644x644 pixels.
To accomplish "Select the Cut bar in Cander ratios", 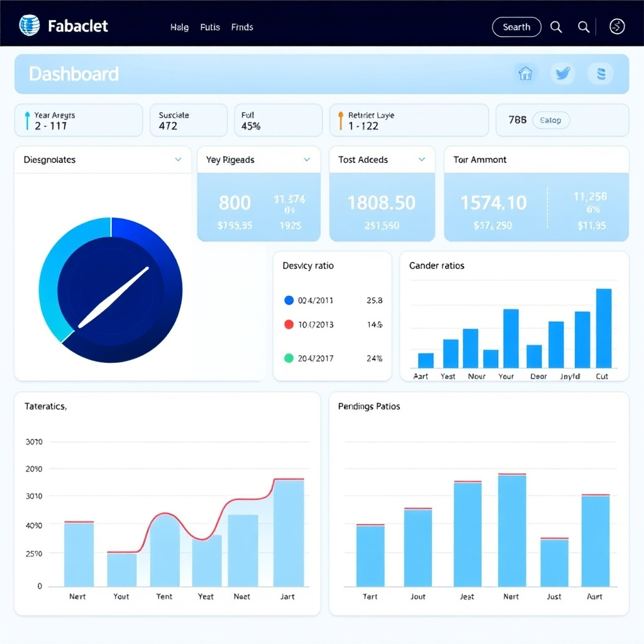I will (604, 328).
